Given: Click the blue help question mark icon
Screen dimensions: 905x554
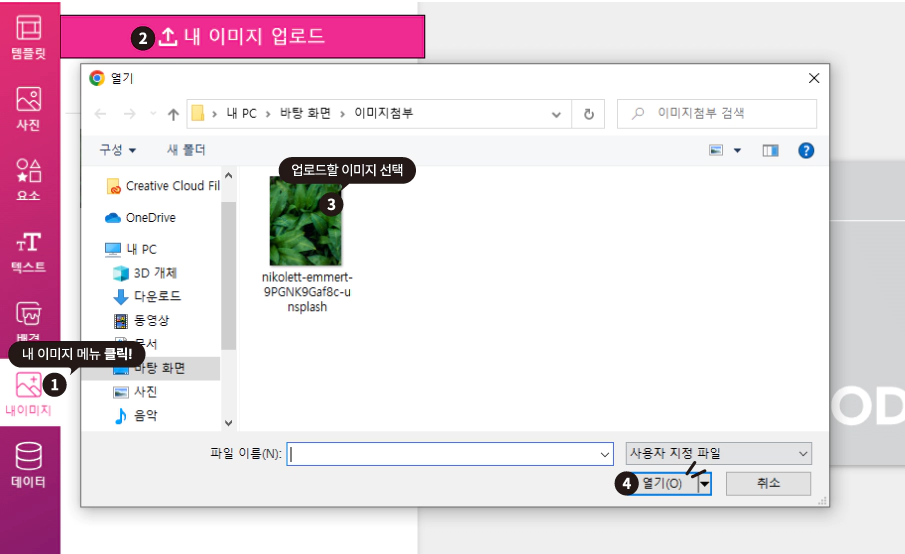Looking at the screenshot, I should (806, 151).
